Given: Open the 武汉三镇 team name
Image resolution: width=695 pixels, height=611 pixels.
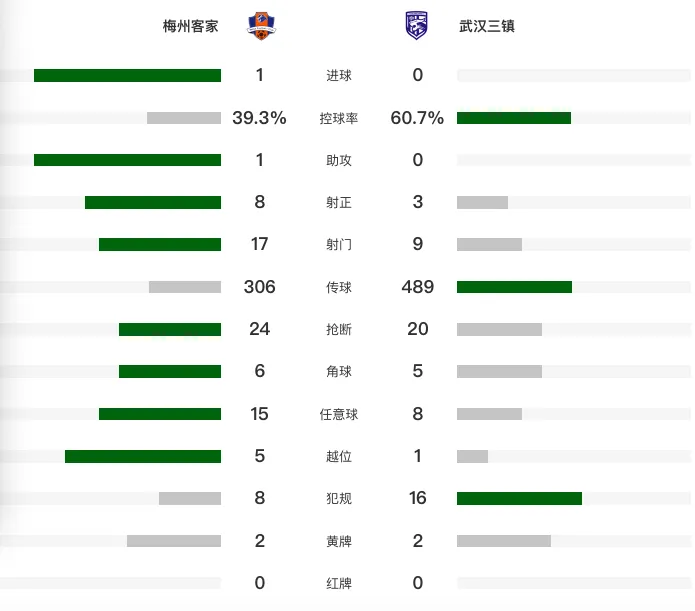Looking at the screenshot, I should pyautogui.click(x=487, y=26).
